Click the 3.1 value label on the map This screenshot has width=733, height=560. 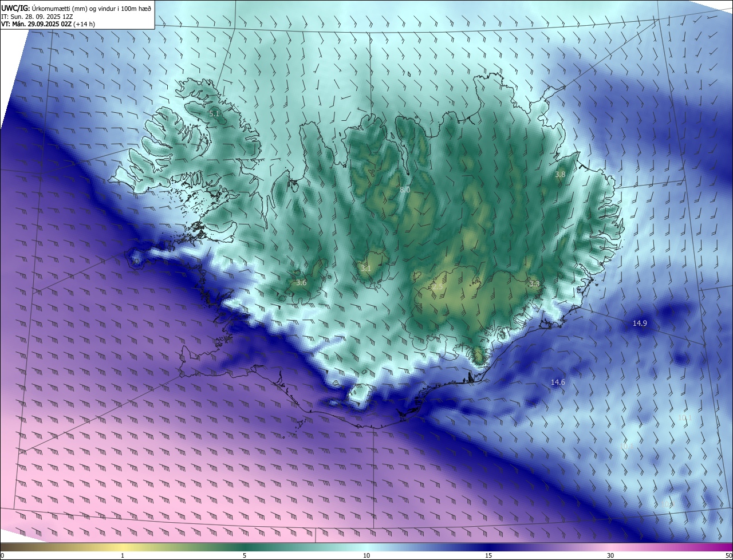[x=366, y=268]
